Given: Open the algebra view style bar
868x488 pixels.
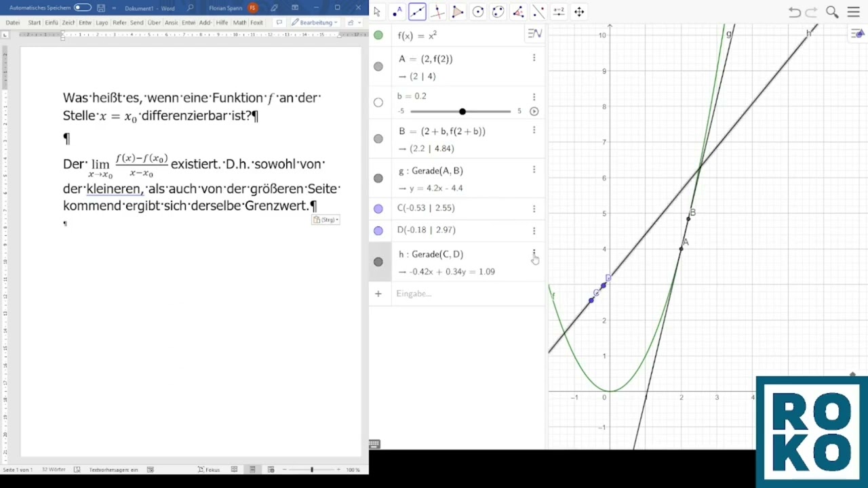Looking at the screenshot, I should [535, 34].
